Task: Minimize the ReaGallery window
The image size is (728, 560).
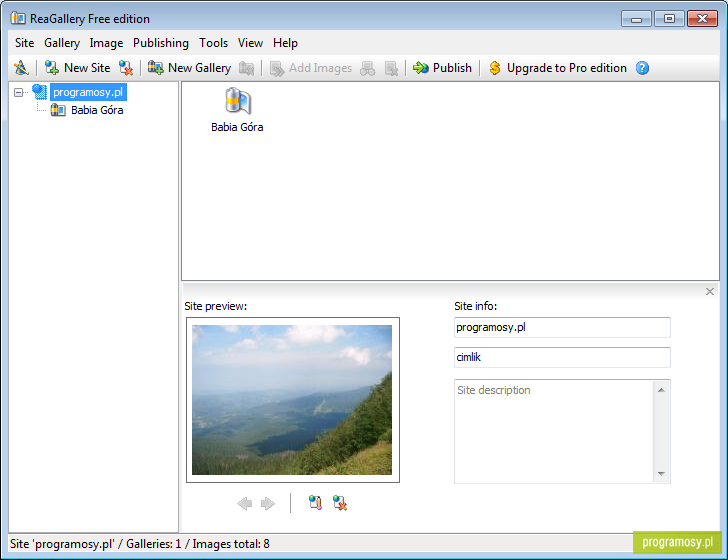Action: pos(637,19)
